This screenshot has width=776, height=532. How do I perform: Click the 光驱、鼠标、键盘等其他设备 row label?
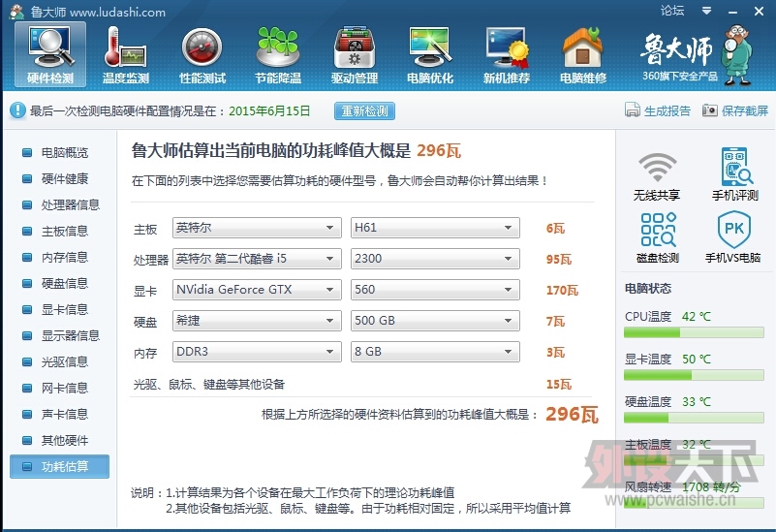pyautogui.click(x=209, y=384)
